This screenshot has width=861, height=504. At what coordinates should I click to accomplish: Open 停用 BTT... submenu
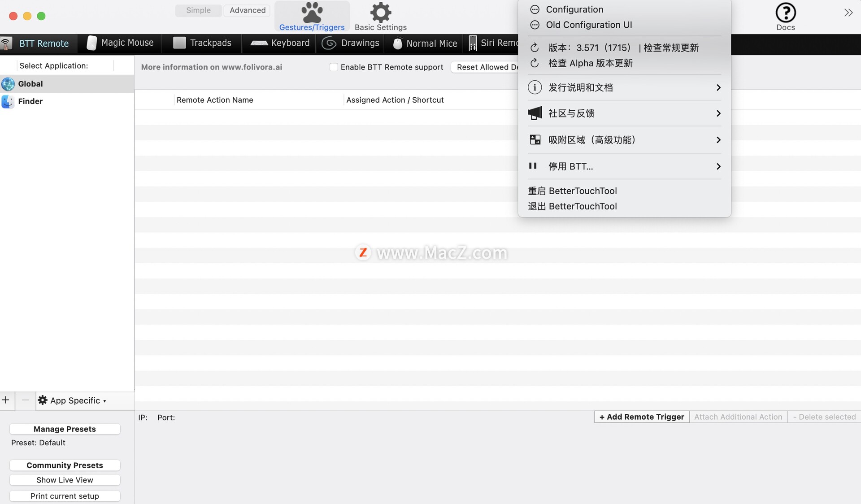click(624, 166)
